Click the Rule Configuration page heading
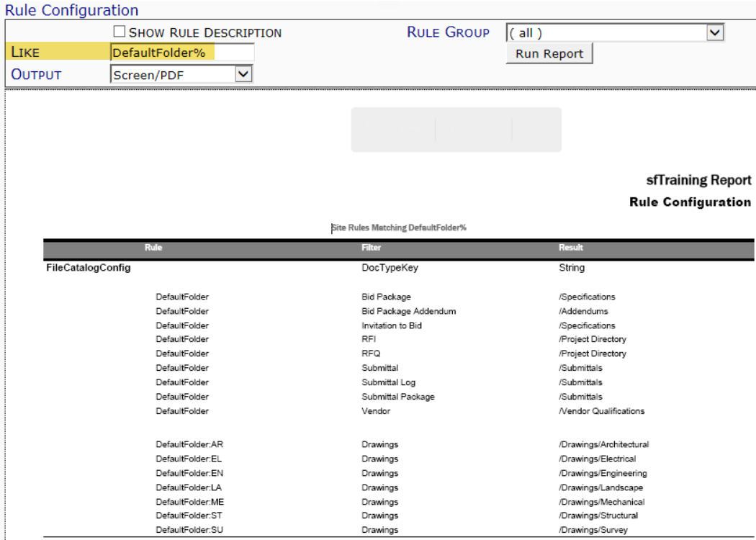Screen dimensions: 756x540 (x=71, y=9)
